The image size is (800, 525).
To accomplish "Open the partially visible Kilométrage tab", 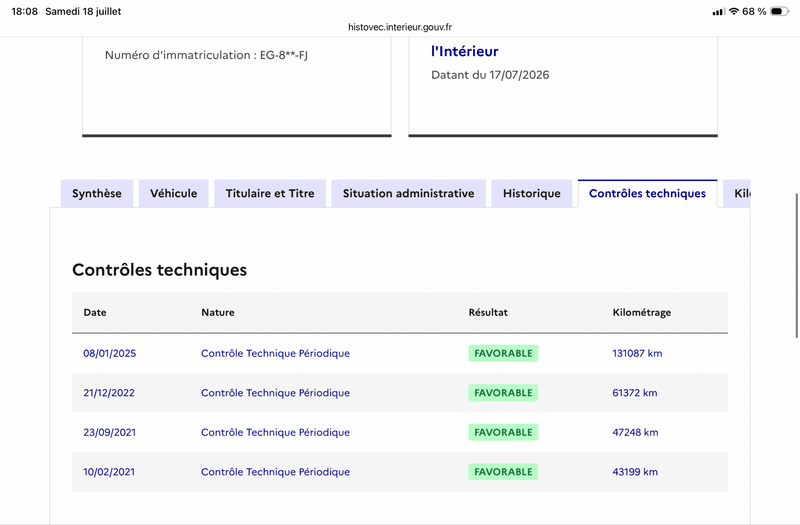I will (737, 193).
